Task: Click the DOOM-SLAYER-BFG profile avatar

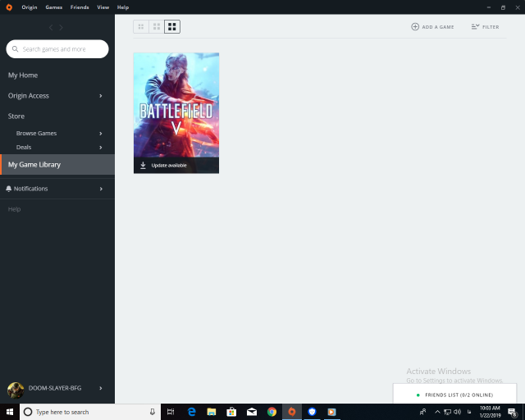Action: coord(15,388)
